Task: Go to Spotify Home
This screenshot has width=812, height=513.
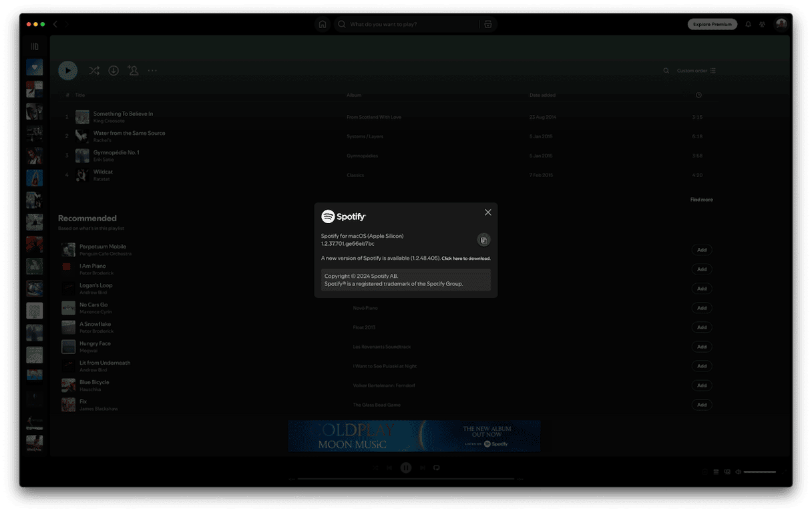Action: pyautogui.click(x=323, y=24)
